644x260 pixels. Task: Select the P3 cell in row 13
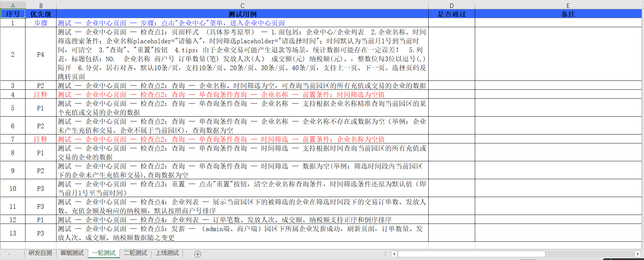[41, 233]
